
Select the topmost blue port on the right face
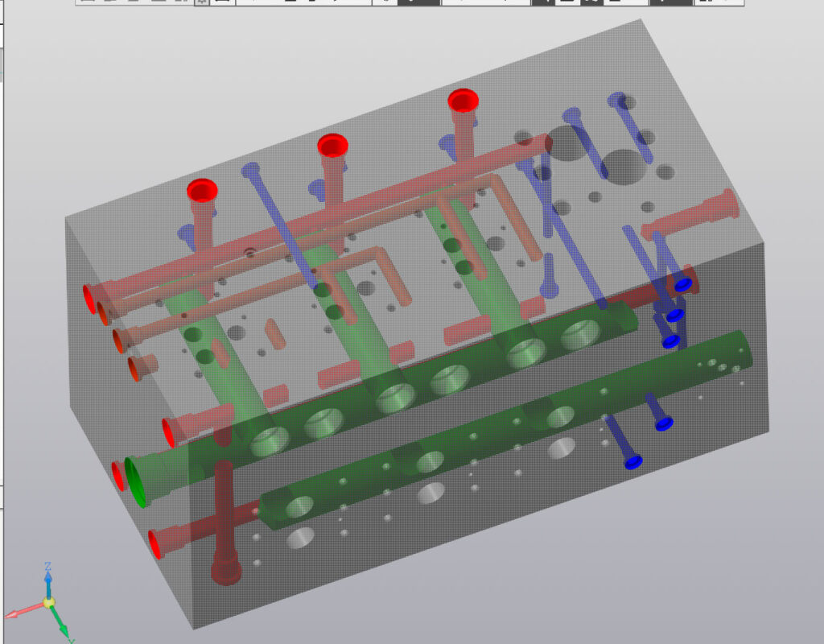click(x=683, y=285)
